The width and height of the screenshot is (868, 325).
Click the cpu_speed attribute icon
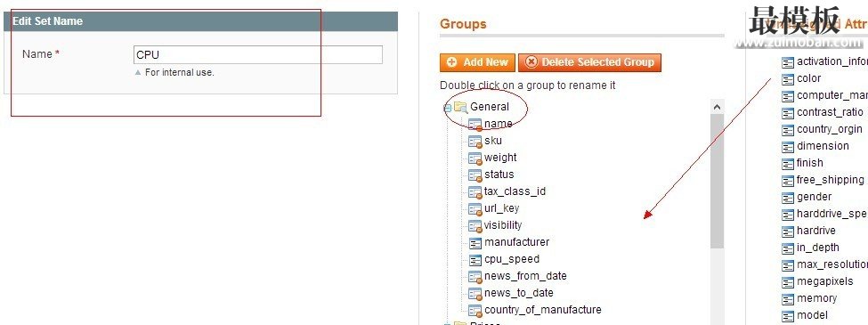pyautogui.click(x=475, y=260)
